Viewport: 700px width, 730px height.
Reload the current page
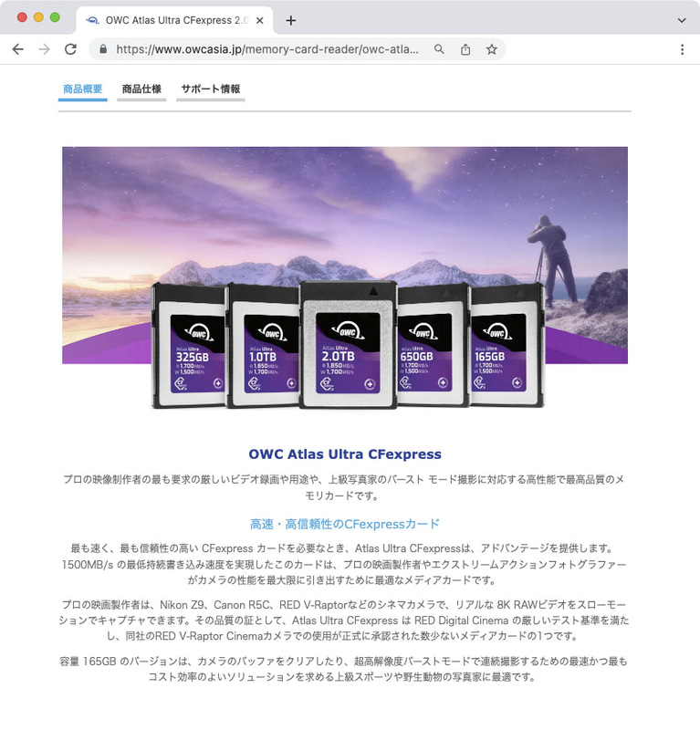click(70, 49)
